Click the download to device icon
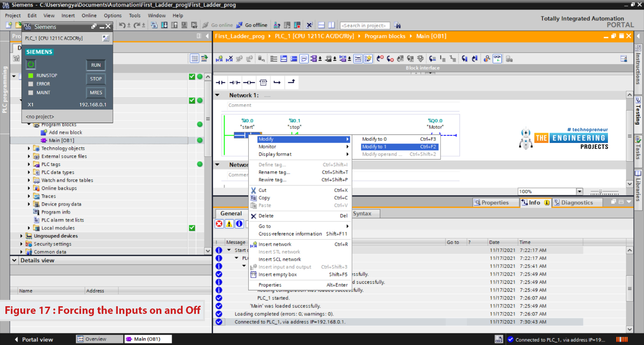This screenshot has height=345, width=644. point(164,25)
